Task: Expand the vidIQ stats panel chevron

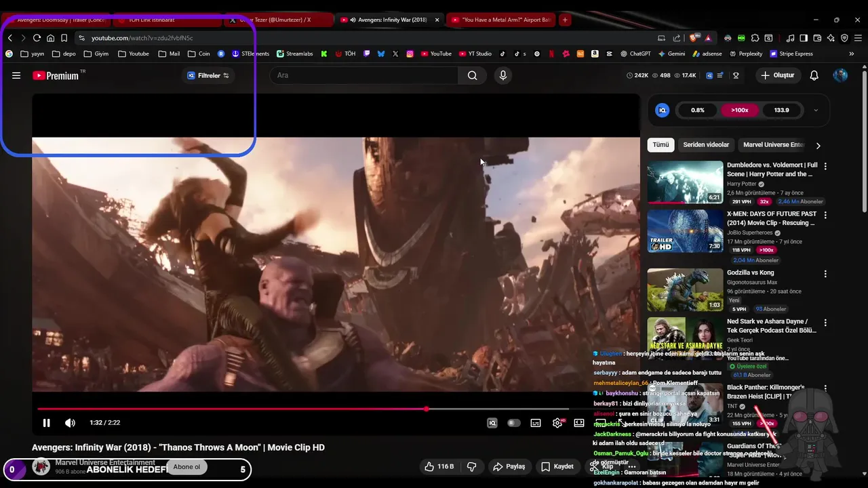Action: [816, 110]
